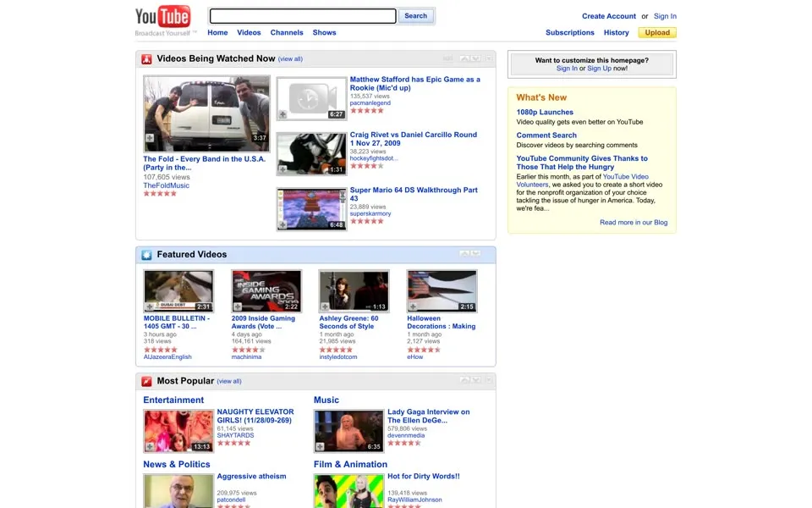Click Sign In in the customize homepage box
The image size is (812, 508).
pyautogui.click(x=567, y=69)
